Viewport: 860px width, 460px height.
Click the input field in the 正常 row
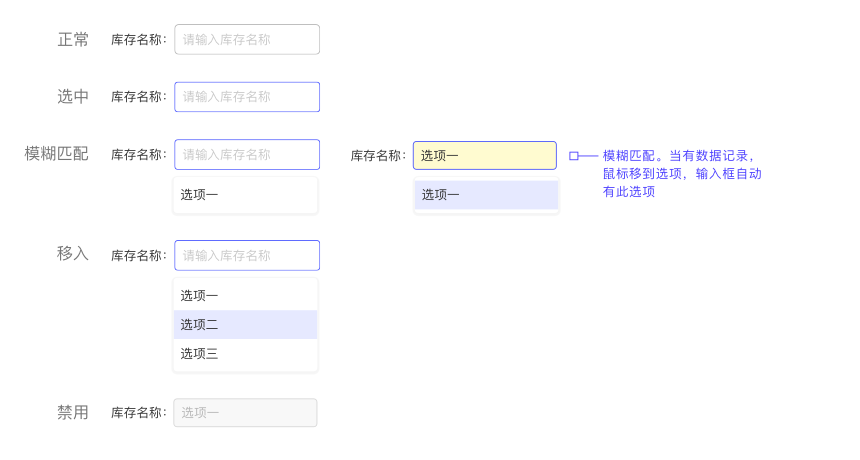247,40
